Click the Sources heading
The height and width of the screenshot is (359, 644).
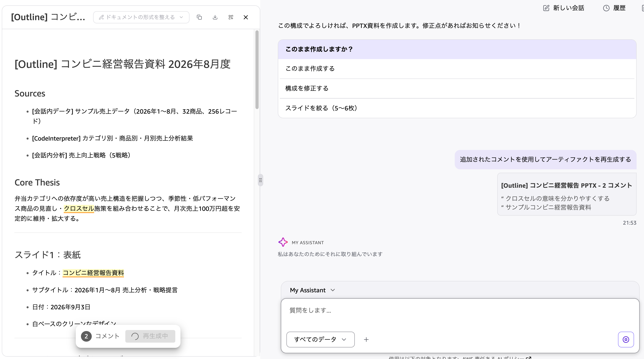coord(30,93)
